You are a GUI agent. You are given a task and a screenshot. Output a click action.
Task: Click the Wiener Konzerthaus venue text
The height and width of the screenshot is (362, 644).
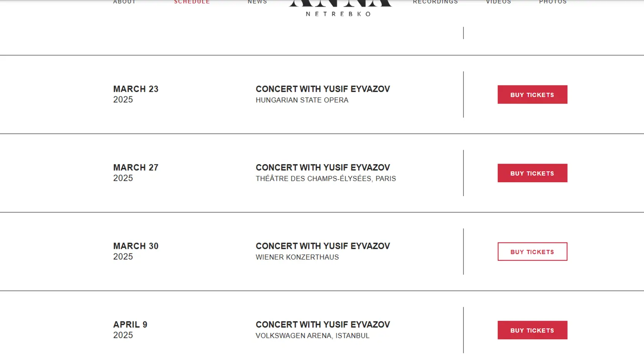tap(297, 257)
